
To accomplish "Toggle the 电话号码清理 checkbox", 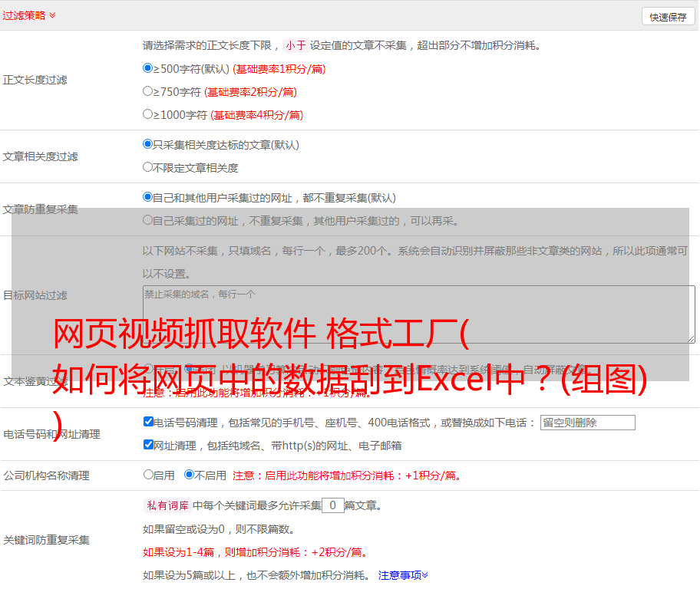I will tap(148, 422).
